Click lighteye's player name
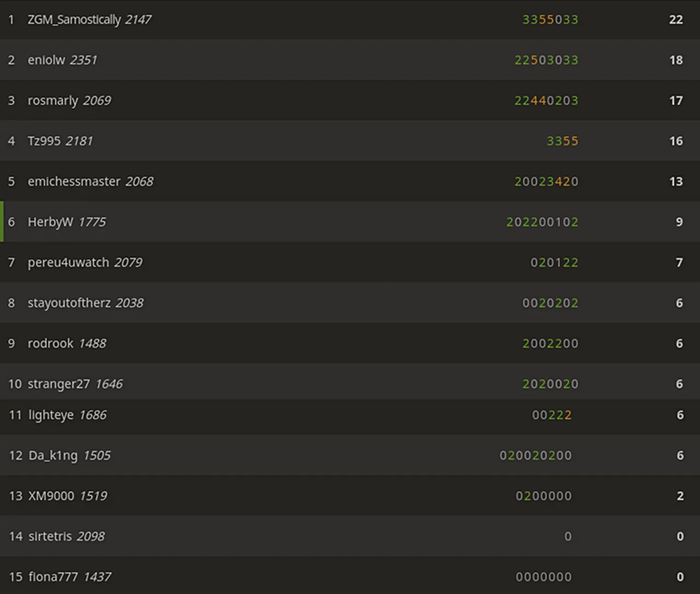This screenshot has height=594, width=700. click(x=51, y=415)
